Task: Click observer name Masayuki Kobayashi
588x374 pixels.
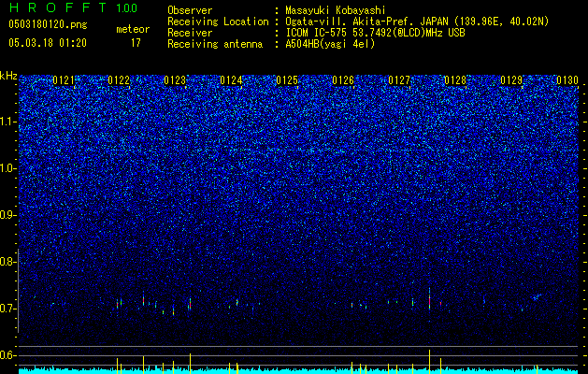Action: pyautogui.click(x=336, y=11)
